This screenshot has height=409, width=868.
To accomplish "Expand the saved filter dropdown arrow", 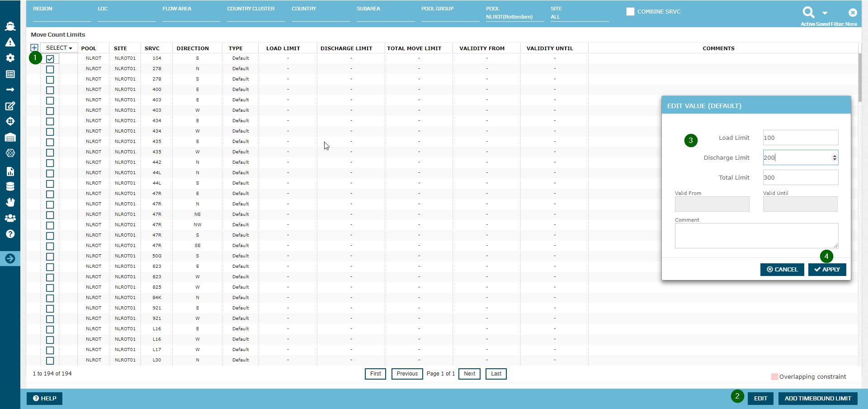I will [825, 13].
